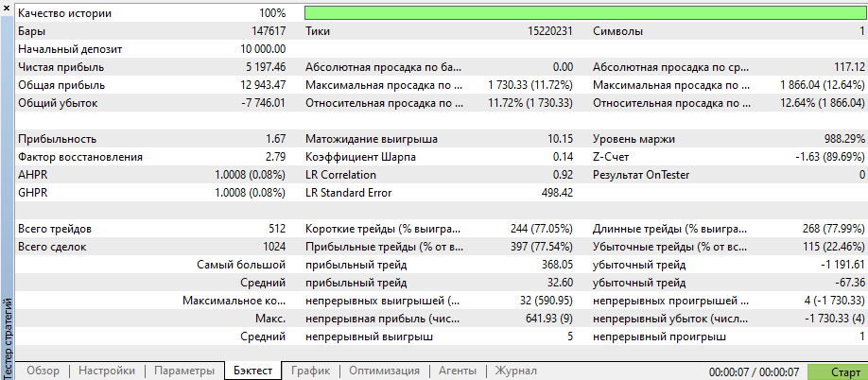Image resolution: width=868 pixels, height=380 pixels.
Task: Click the elapsed time 00:00:07 / 00:00:07
Action: [x=754, y=371]
